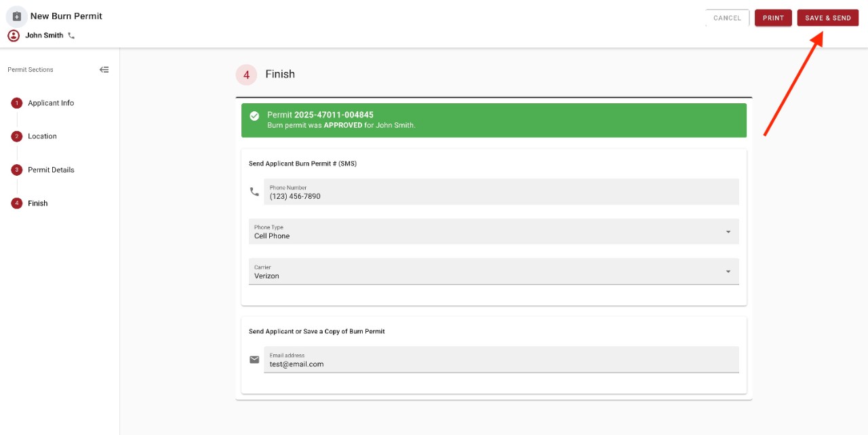
Task: Click the New Burn Permit document icon
Action: tap(16, 16)
